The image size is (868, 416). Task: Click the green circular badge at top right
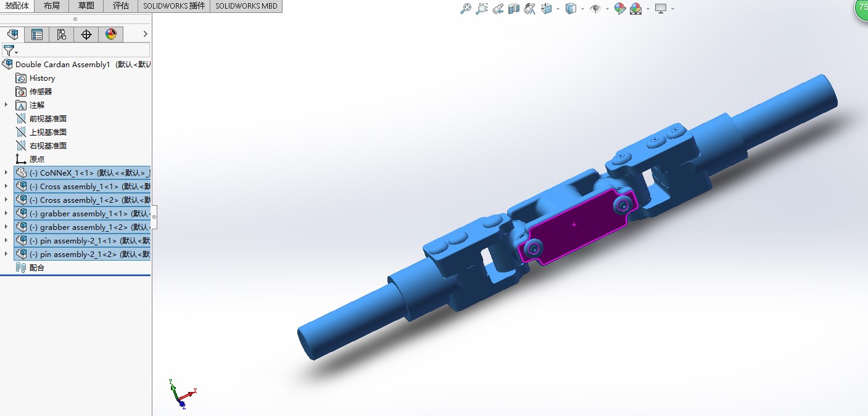(x=862, y=9)
